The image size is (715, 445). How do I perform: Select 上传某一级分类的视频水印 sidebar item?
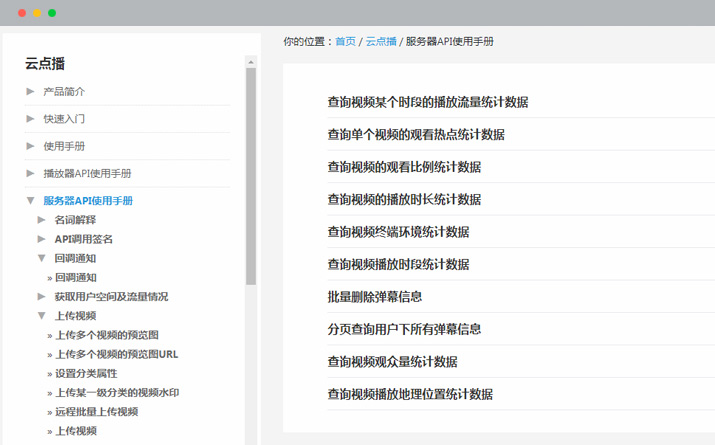117,392
